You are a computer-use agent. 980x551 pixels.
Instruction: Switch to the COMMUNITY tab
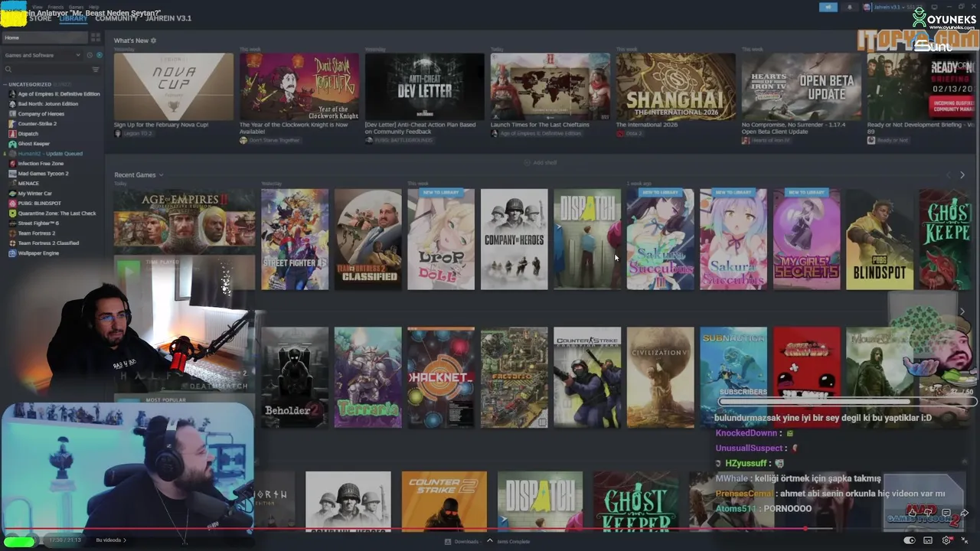coord(116,18)
